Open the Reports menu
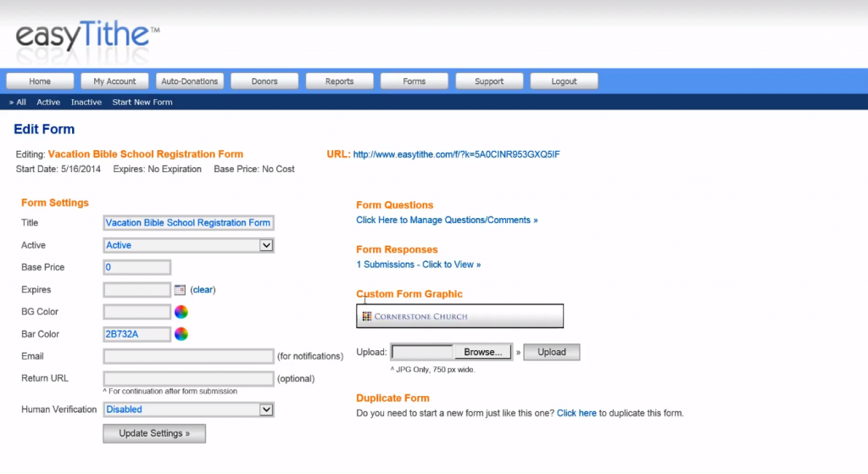Viewport: 868px width, 474px height. point(339,81)
